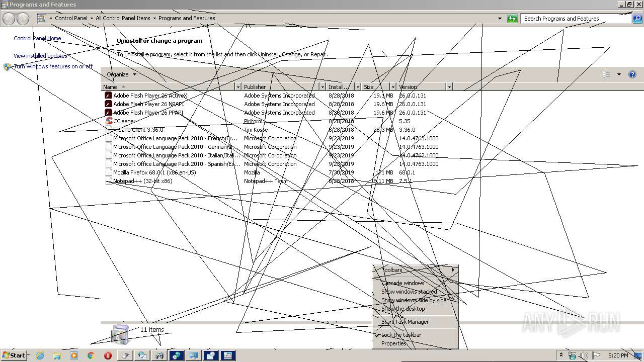Click All Control Panel Items breadcrumb

click(123, 18)
